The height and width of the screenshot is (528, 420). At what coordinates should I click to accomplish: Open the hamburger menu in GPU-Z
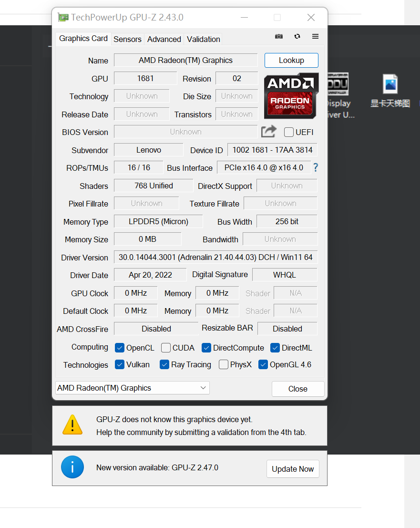[315, 36]
